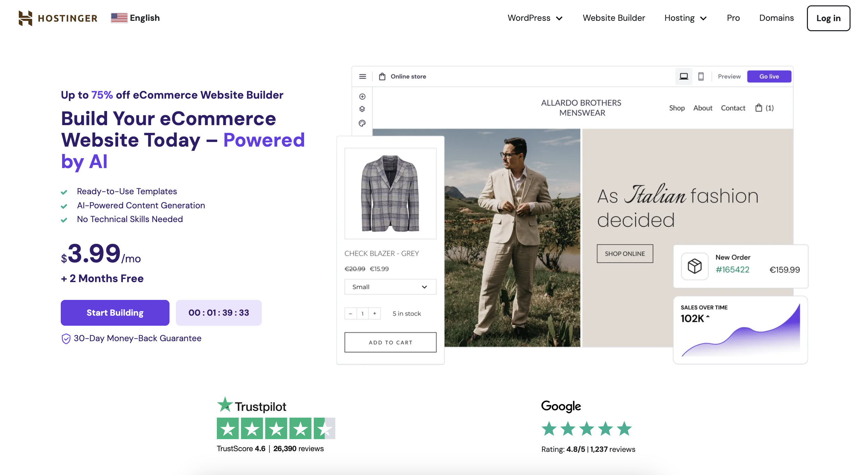Click the add element plus icon
Viewport: 868px width, 475px height.
[x=362, y=97]
